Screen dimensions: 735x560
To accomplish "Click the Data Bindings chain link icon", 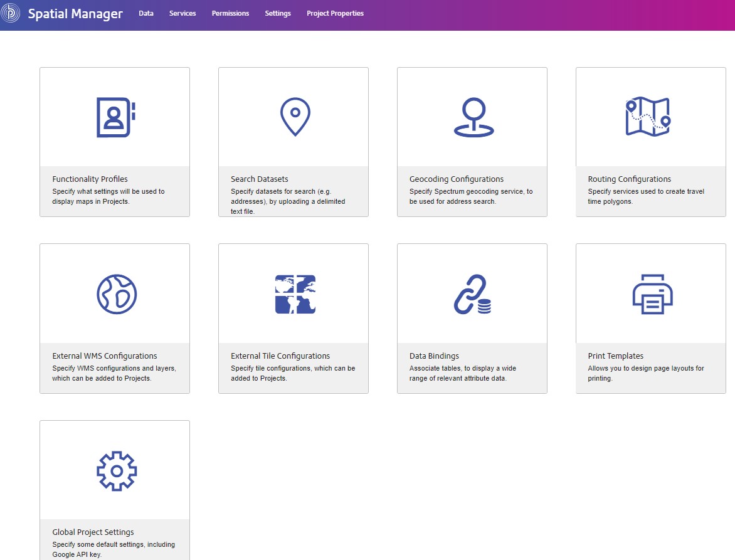I will [x=472, y=292].
